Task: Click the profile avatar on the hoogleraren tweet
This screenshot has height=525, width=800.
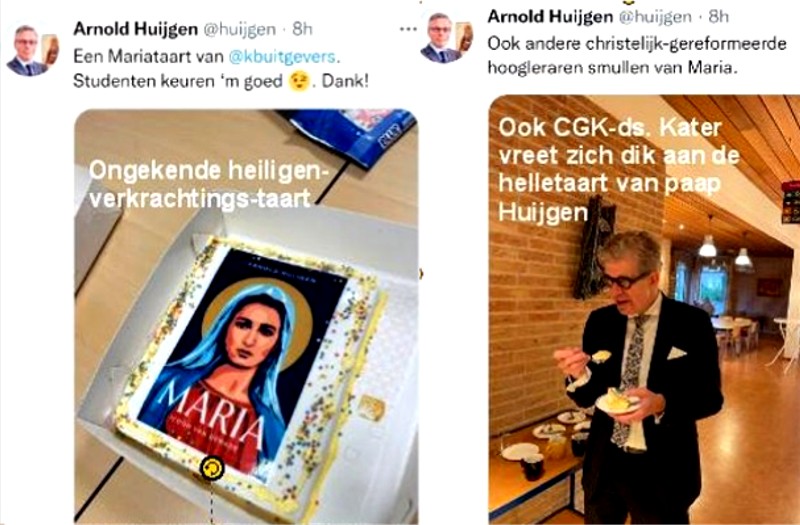Action: point(447,38)
